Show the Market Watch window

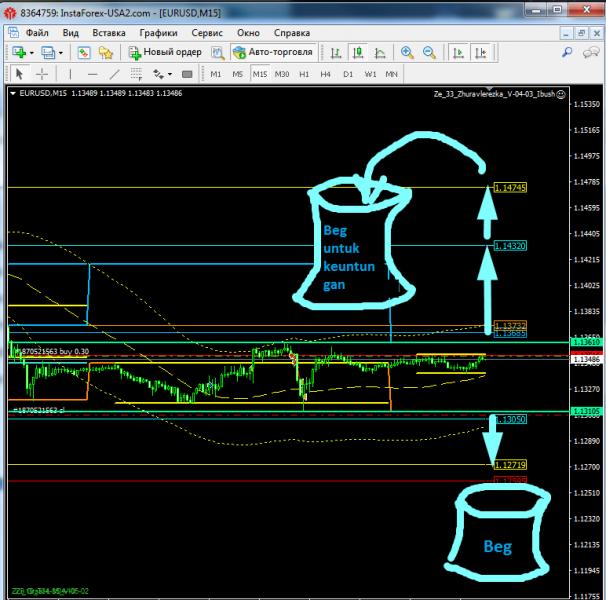(x=83, y=52)
